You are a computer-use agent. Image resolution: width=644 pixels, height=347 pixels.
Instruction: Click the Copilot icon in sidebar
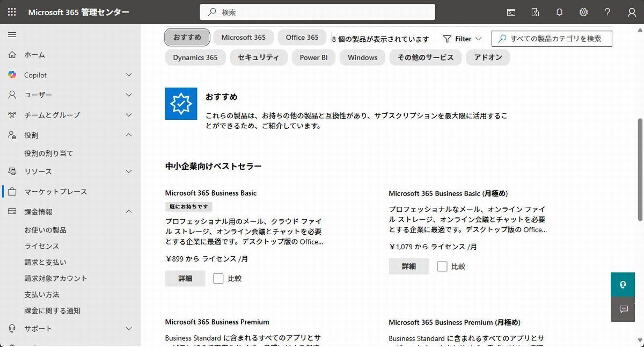pyautogui.click(x=12, y=75)
